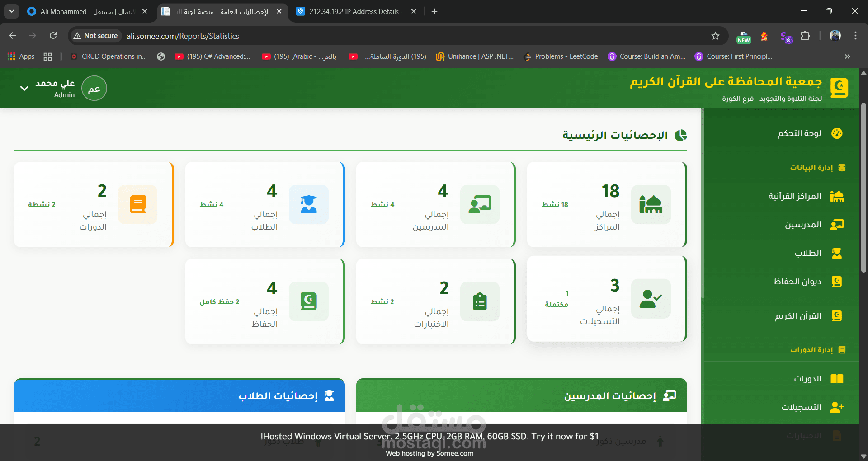Viewport: 868px width, 461px height.
Task: Switch to Ali Mohammed مستقل browser tab
Action: tap(87, 11)
